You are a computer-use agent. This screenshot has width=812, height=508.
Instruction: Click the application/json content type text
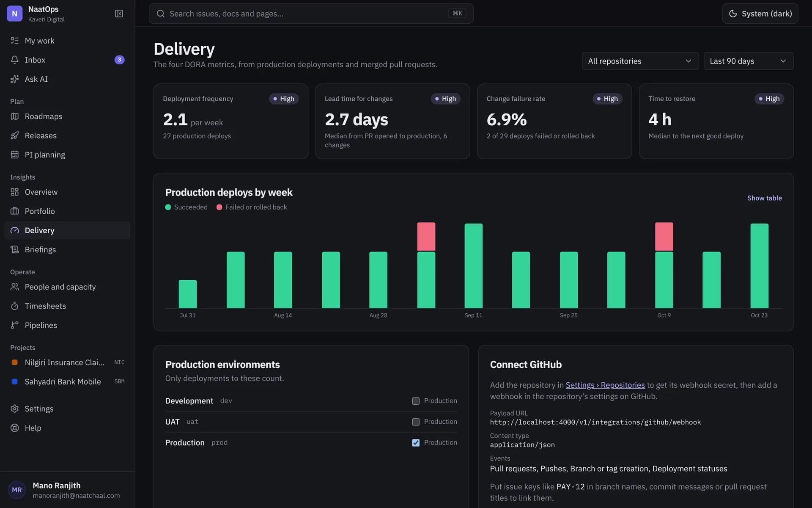522,444
